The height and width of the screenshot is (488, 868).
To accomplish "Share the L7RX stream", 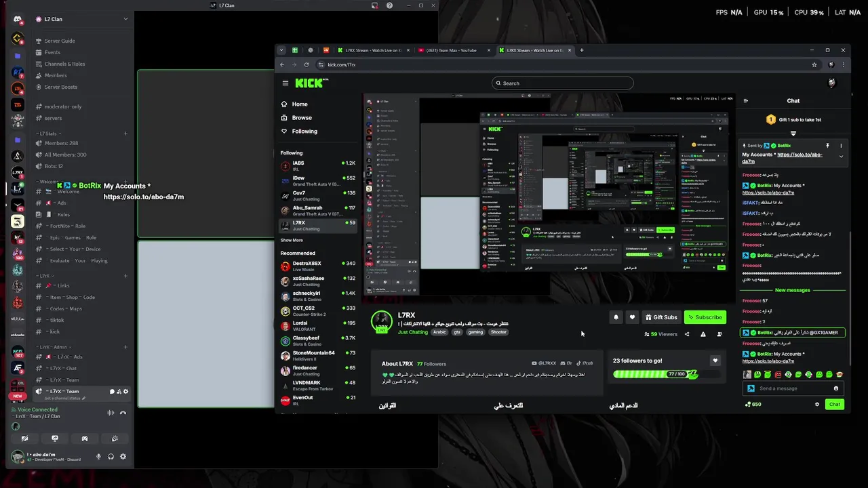I will tap(687, 334).
